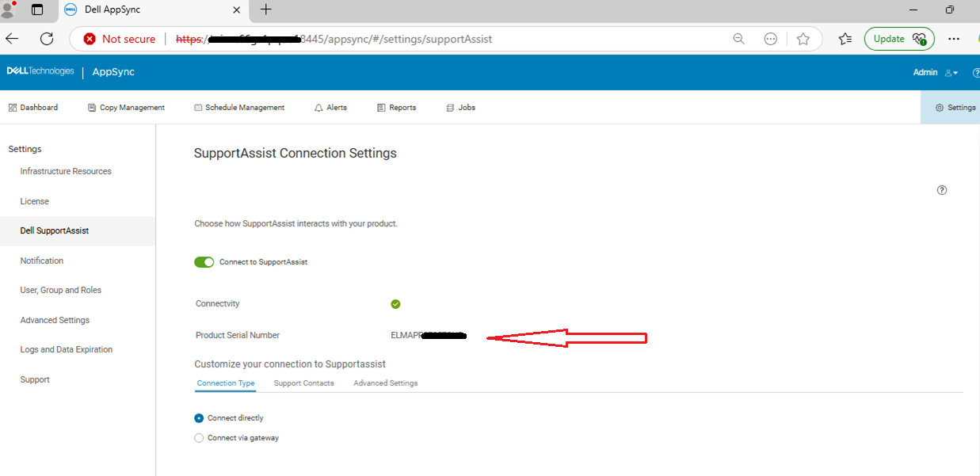Open Schedule Management
Screen dimensions: 980x476
(239, 107)
